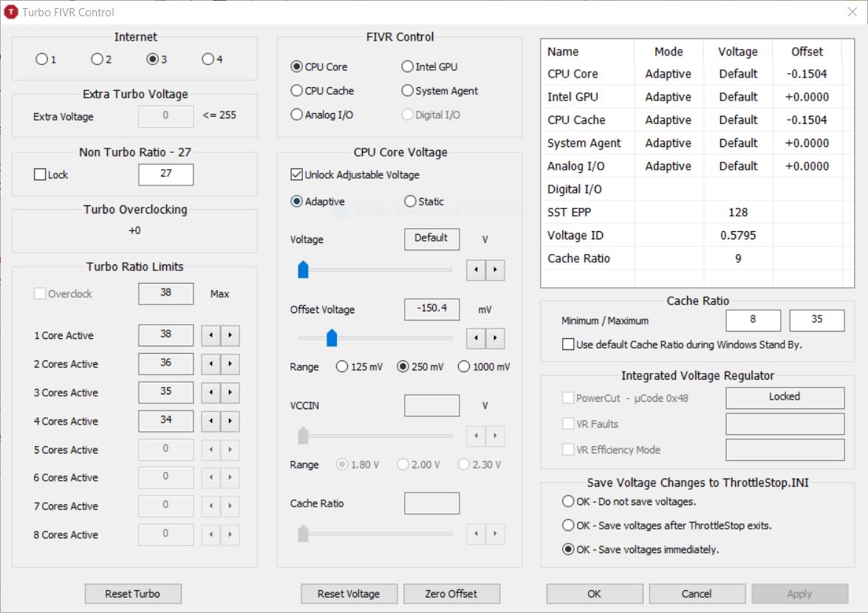868x613 pixels.
Task: Click the Non Turbo Ratio field showing 27
Action: point(166,174)
